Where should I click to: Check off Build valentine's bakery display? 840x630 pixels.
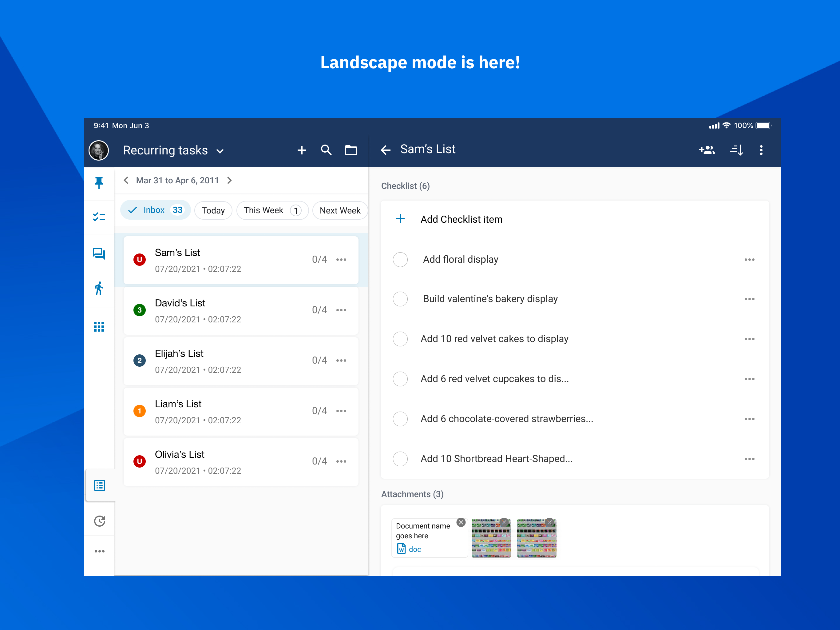coord(400,299)
